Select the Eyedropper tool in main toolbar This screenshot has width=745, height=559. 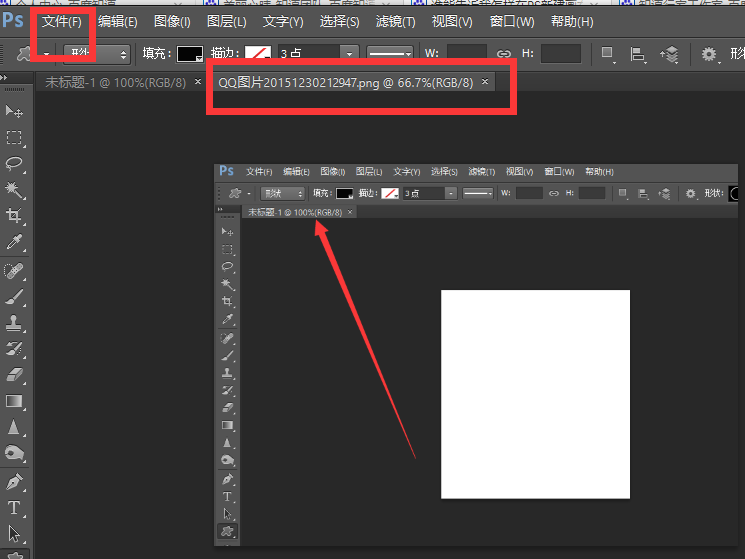[x=14, y=242]
